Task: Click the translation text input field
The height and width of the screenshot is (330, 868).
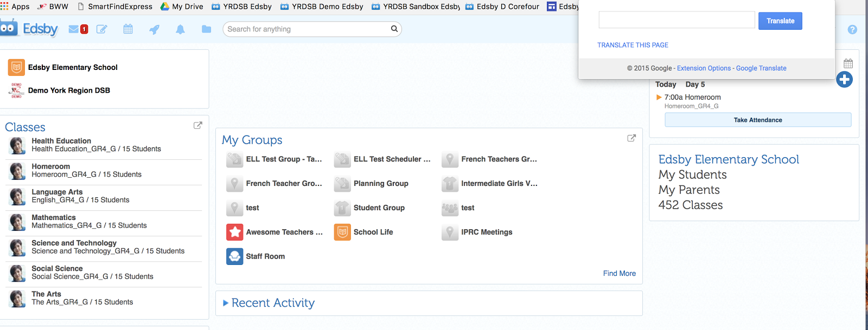Action: tap(676, 20)
